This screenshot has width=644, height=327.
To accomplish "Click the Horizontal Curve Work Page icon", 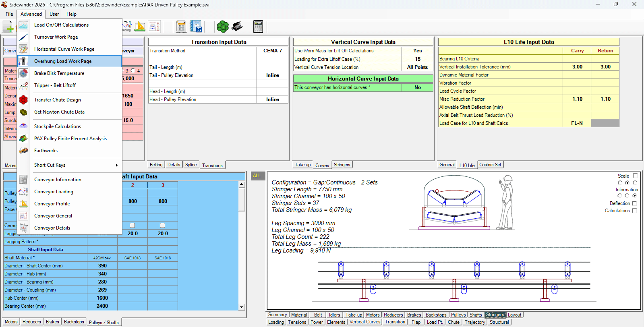I will tap(23, 49).
